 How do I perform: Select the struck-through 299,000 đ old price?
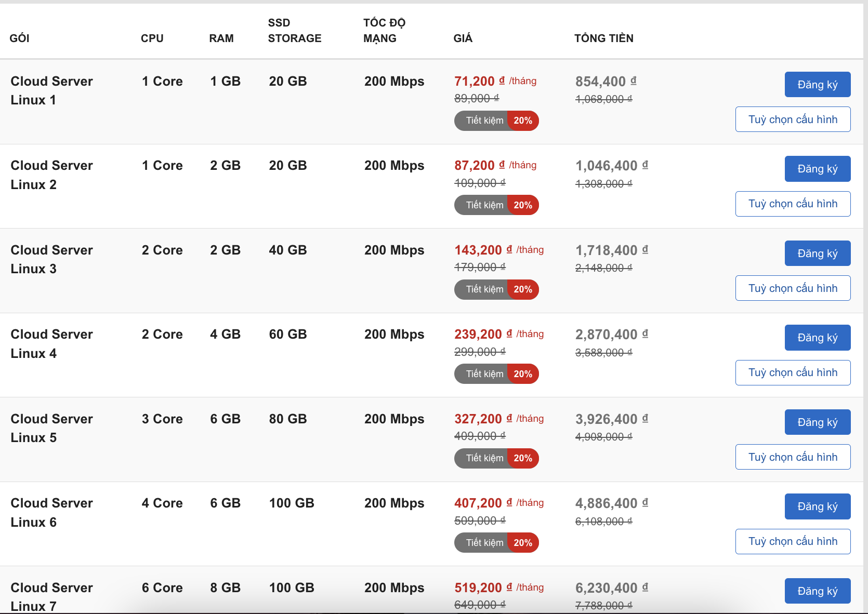(480, 352)
